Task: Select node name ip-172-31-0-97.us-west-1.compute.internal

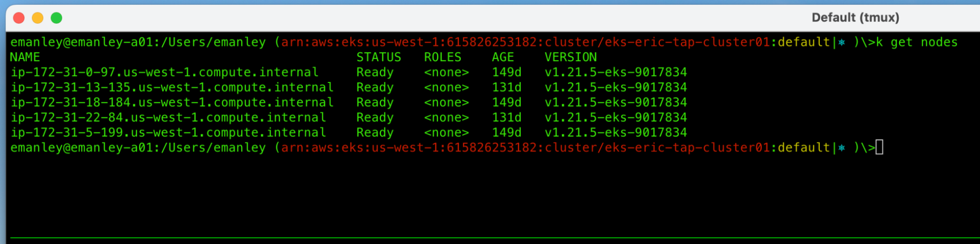Action: (x=165, y=73)
